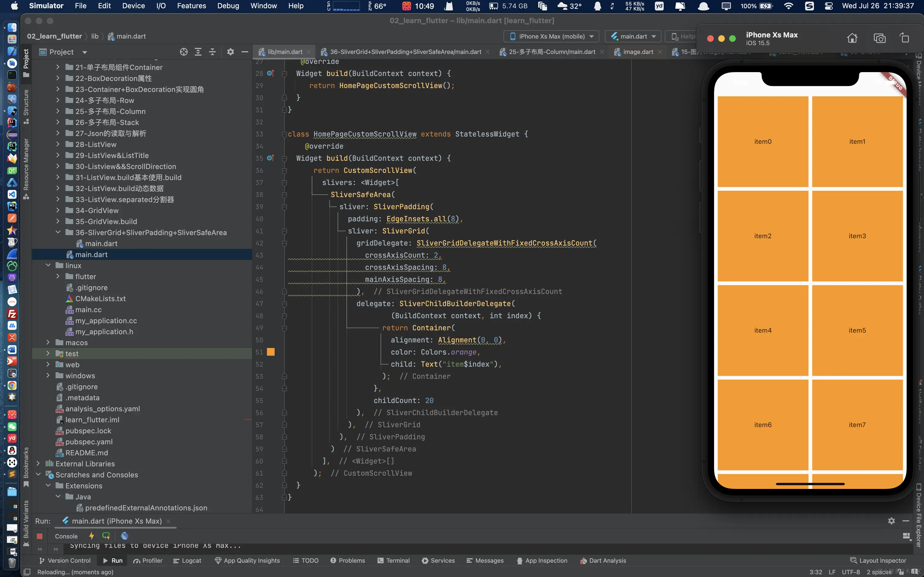
Task: Select pubspec.yaml in project tree
Action: pyautogui.click(x=89, y=442)
